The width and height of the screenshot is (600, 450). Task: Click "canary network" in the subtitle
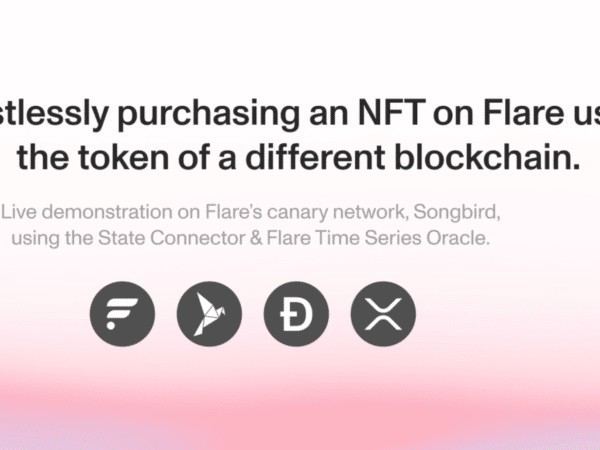coord(337,212)
